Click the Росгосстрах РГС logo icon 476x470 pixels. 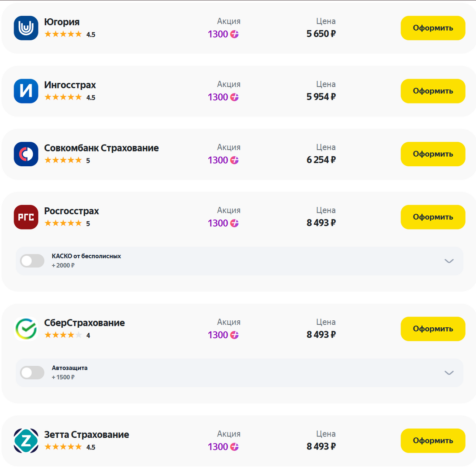tap(26, 217)
